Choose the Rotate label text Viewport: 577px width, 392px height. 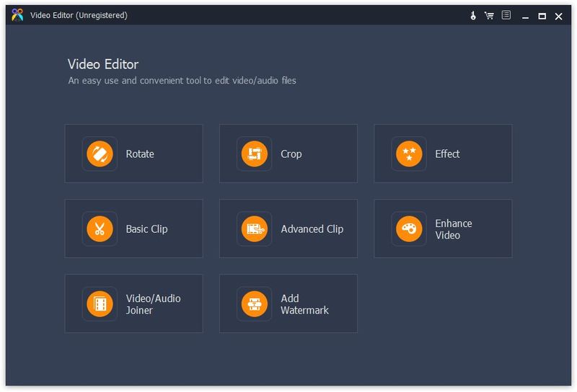140,153
